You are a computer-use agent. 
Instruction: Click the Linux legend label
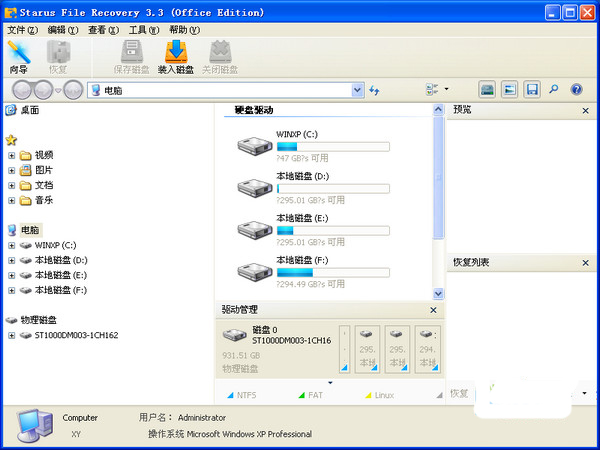(x=384, y=395)
